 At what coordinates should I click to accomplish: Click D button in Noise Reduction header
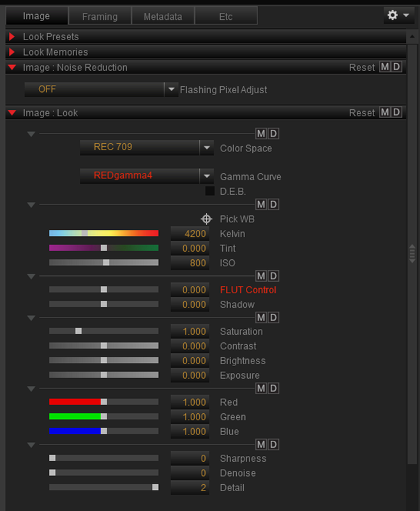coord(396,67)
